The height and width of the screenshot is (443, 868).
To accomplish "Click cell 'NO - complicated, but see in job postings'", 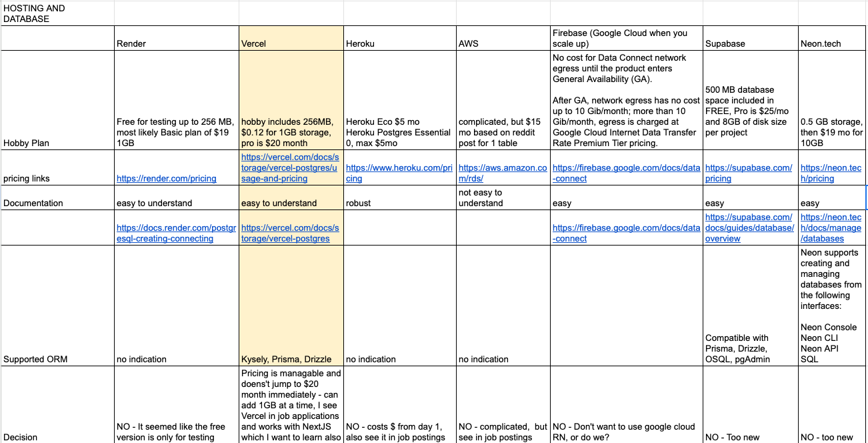I will coord(503,404).
